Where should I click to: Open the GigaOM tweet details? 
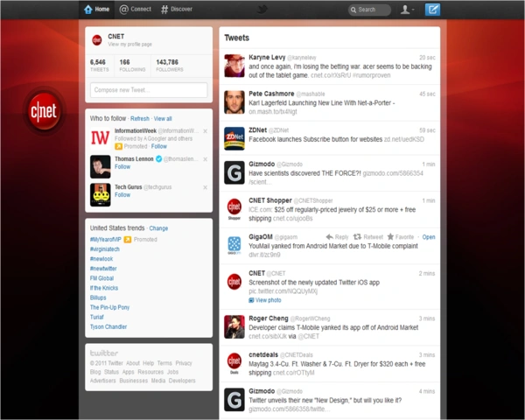click(429, 237)
